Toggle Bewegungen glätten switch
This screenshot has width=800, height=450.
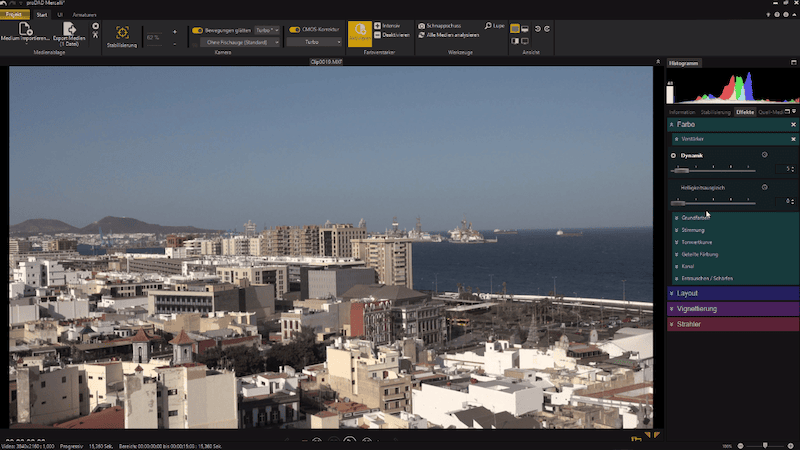click(198, 30)
